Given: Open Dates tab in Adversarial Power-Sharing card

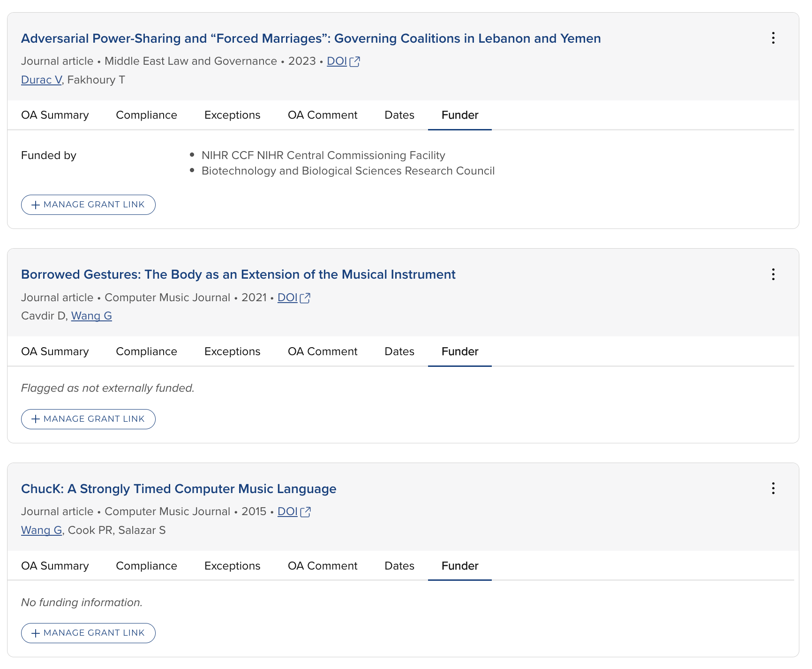Looking at the screenshot, I should click(399, 115).
